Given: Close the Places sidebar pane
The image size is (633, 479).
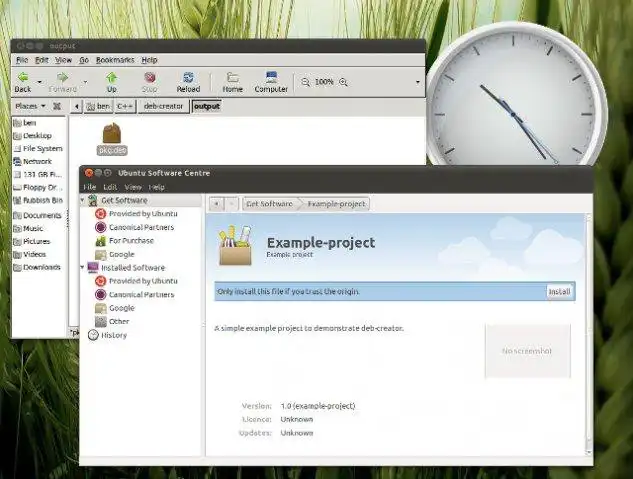Looking at the screenshot, I should [x=57, y=106].
